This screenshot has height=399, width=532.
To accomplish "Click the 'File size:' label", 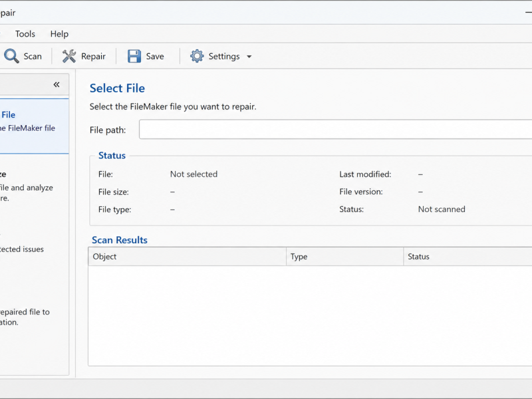I will [x=113, y=192].
